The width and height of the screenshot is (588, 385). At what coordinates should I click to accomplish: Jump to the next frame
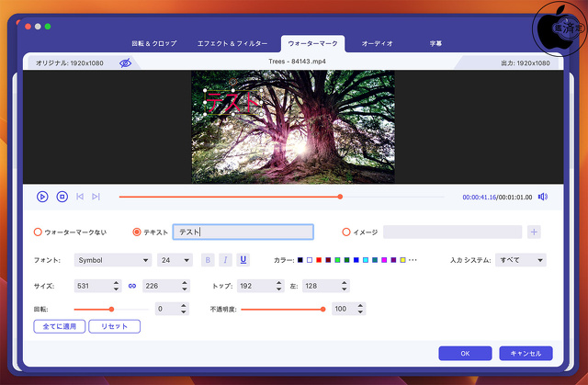click(96, 197)
